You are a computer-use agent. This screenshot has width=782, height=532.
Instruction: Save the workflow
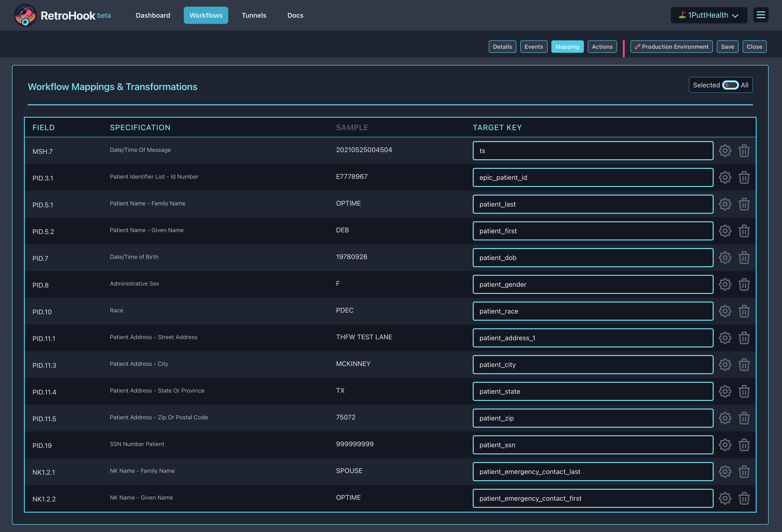tap(727, 47)
